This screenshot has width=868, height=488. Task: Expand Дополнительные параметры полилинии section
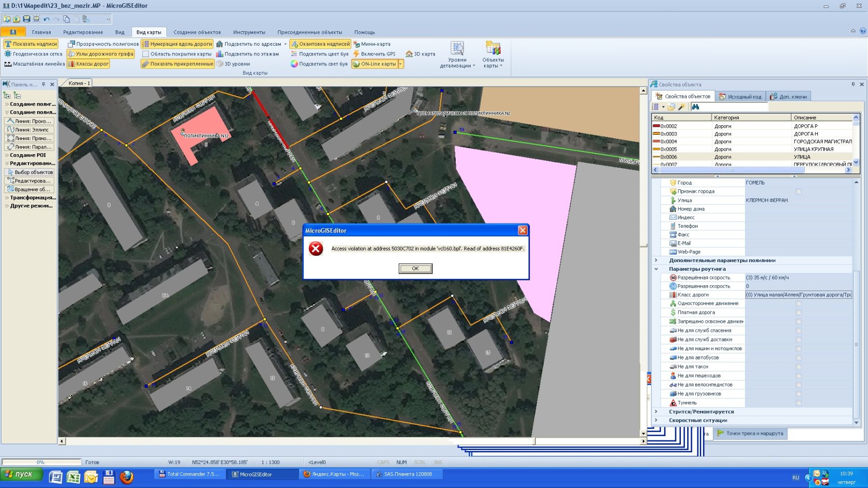coord(656,260)
